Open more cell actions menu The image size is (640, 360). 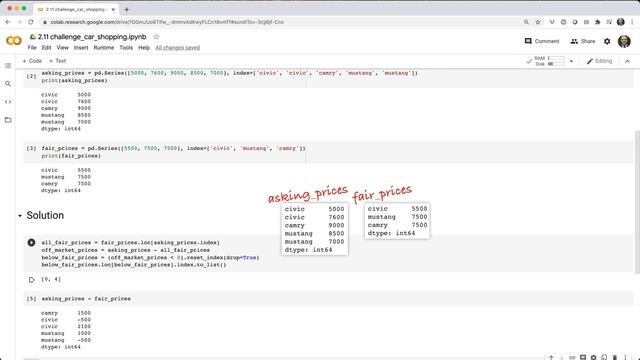tap(625, 358)
